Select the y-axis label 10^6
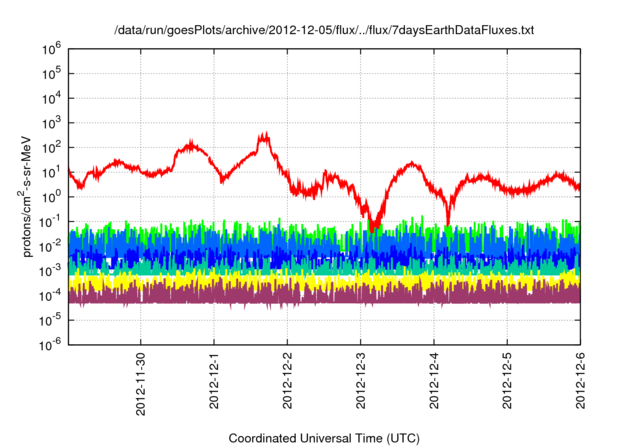 [x=51, y=49]
